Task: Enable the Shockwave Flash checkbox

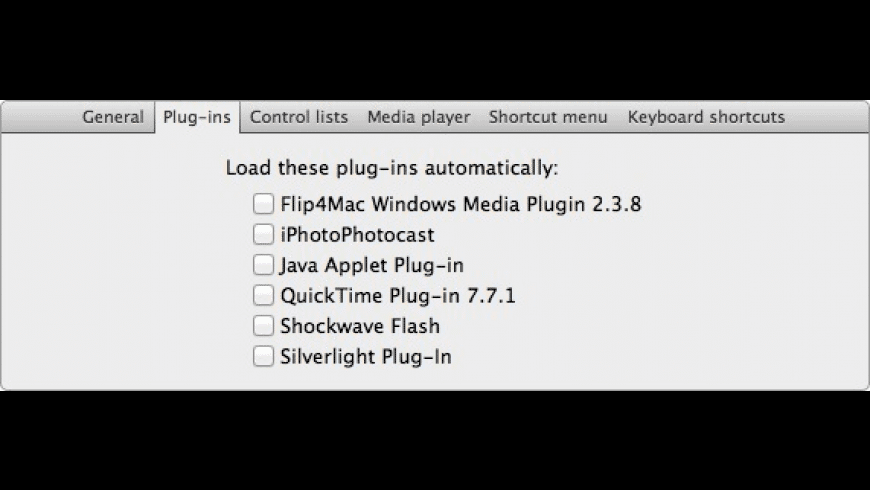Action: [x=263, y=325]
